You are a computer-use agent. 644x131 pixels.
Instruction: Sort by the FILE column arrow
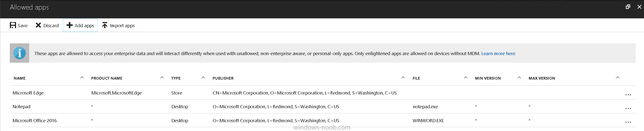(466, 78)
